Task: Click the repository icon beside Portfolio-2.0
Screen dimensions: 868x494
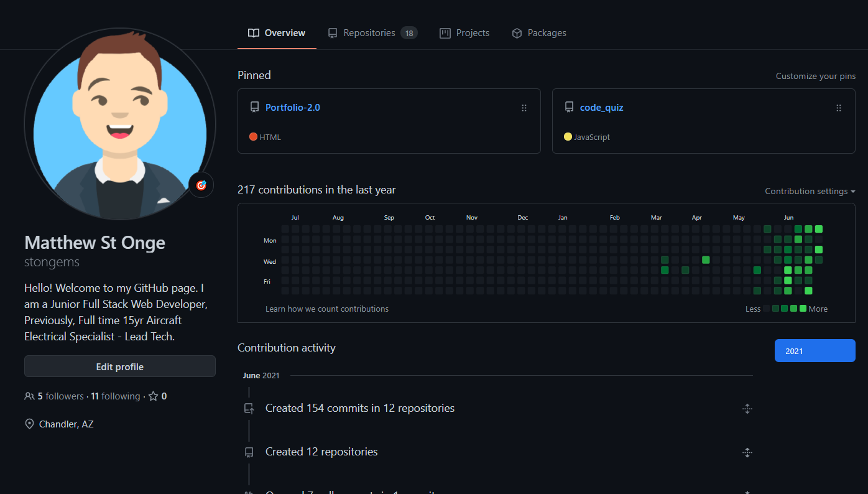Action: [x=254, y=107]
